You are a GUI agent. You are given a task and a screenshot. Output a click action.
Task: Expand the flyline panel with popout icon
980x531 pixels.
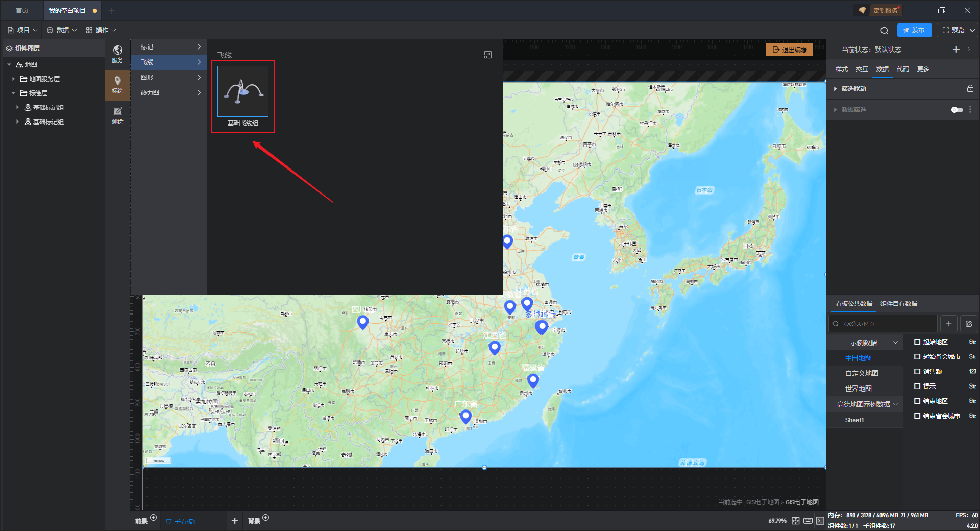coord(488,55)
